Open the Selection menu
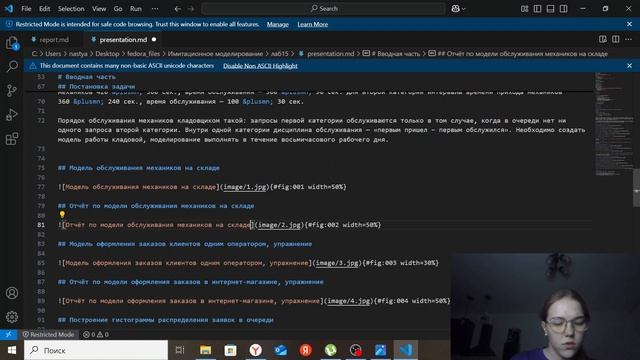640x360 pixels. [71, 9]
